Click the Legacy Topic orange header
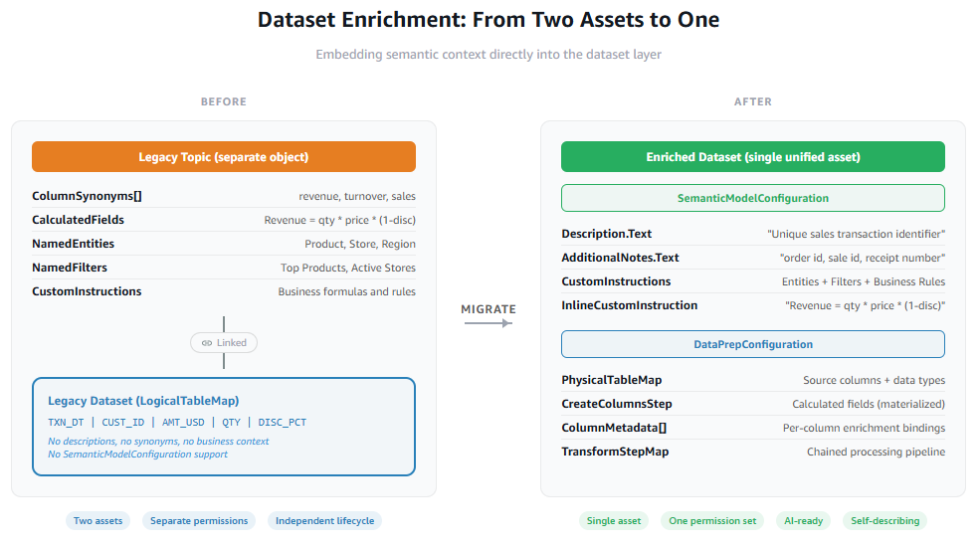 pos(224,157)
